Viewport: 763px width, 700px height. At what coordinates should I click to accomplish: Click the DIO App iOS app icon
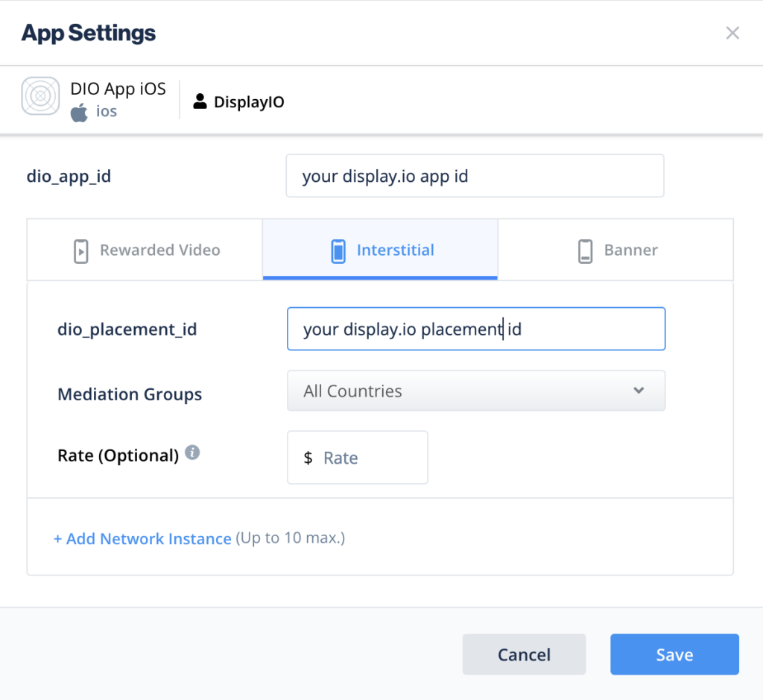[40, 96]
